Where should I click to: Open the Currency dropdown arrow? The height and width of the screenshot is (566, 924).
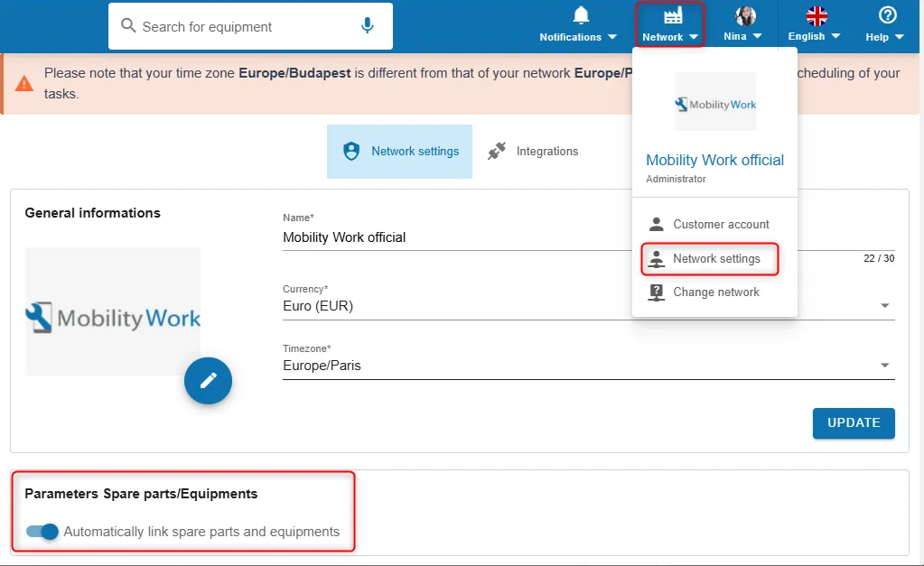coord(884,306)
